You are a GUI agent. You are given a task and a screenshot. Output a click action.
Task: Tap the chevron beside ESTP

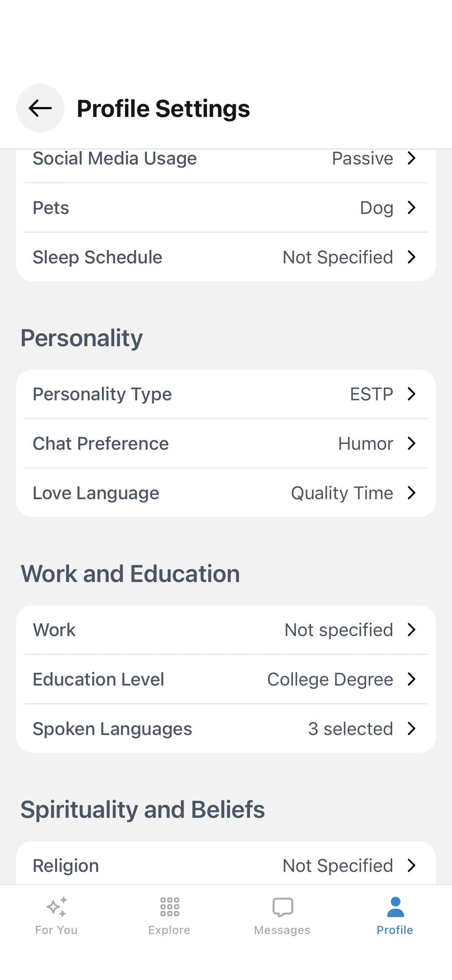[x=411, y=394]
